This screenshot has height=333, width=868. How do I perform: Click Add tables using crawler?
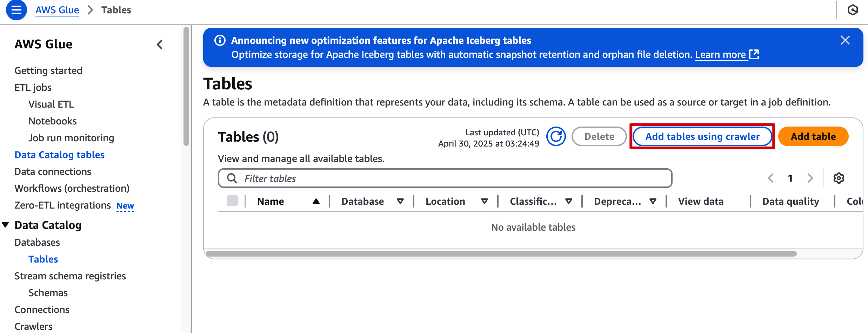702,136
